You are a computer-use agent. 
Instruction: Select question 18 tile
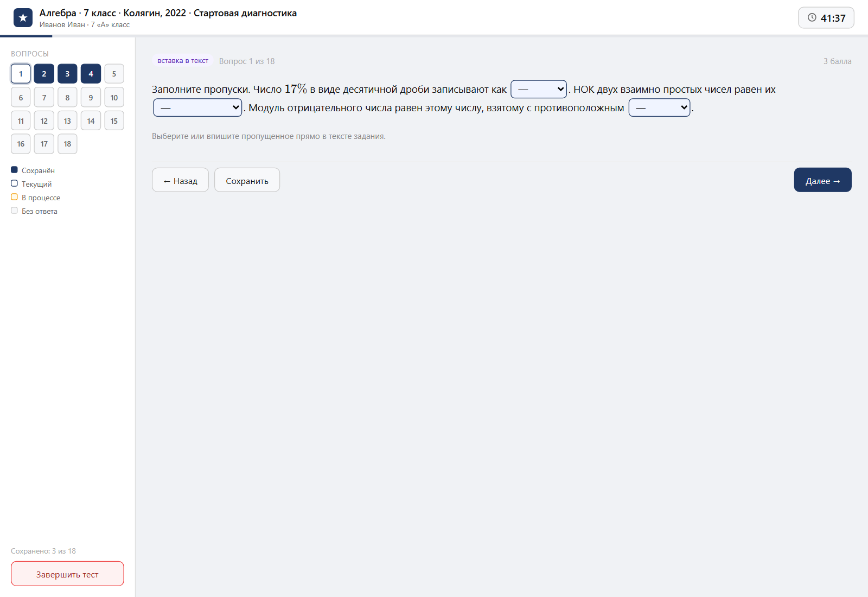(x=67, y=144)
